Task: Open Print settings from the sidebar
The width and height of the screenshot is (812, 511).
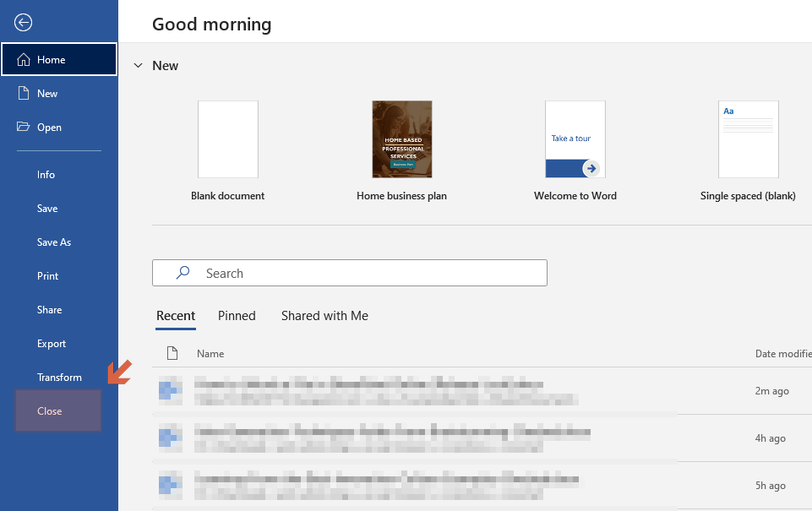Action: [x=47, y=275]
